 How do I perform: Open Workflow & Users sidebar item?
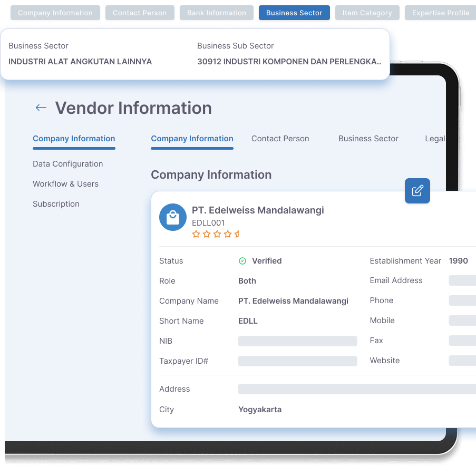pos(65,184)
